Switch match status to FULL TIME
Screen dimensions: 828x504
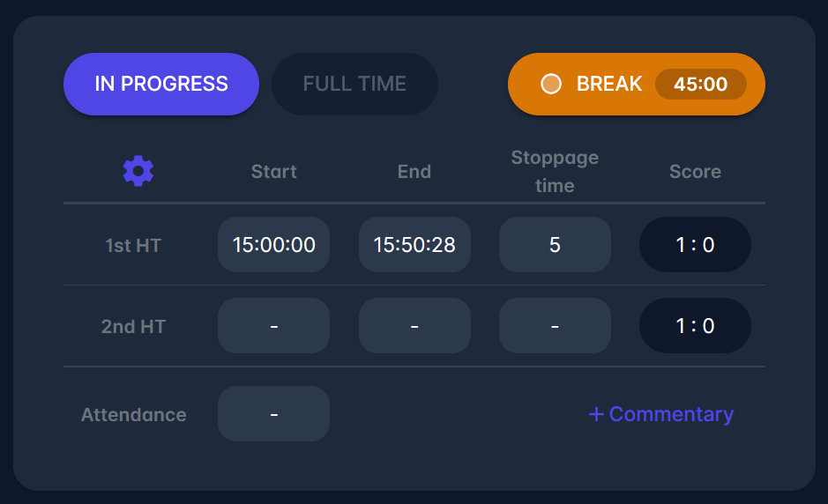(x=354, y=84)
